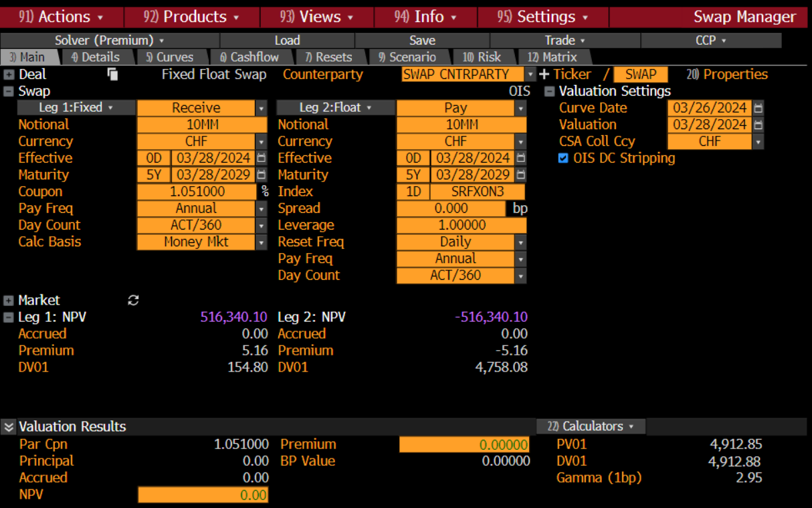812x508 pixels.
Task: Click the copy icon beside Deal
Action: click(112, 74)
